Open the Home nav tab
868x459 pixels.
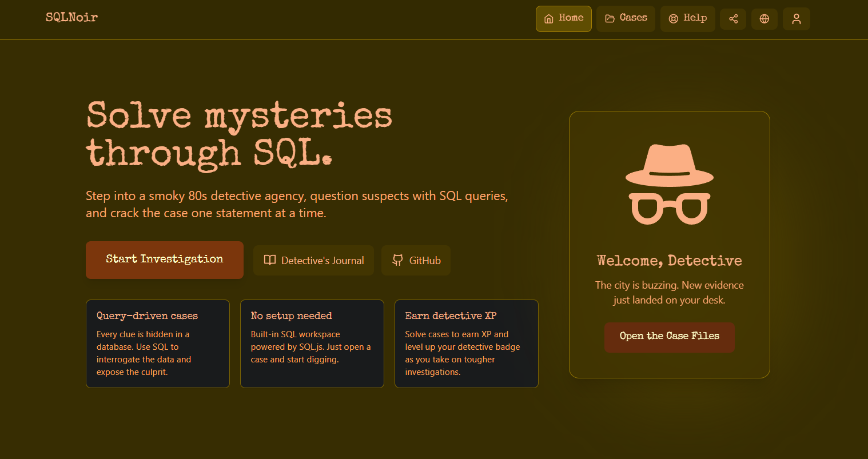pyautogui.click(x=563, y=19)
